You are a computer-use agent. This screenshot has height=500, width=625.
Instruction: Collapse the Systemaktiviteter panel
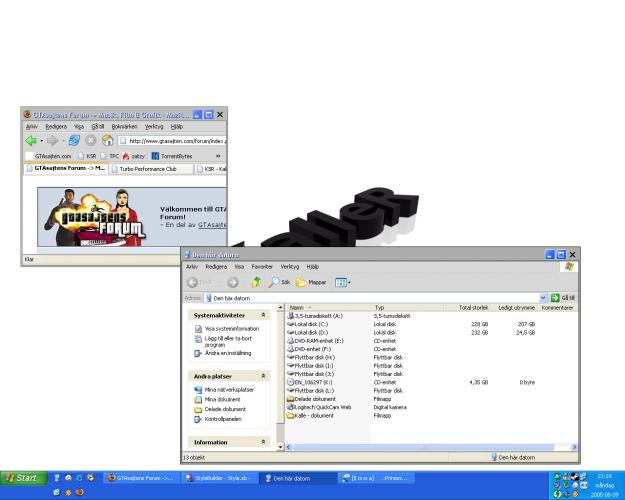[x=263, y=314]
